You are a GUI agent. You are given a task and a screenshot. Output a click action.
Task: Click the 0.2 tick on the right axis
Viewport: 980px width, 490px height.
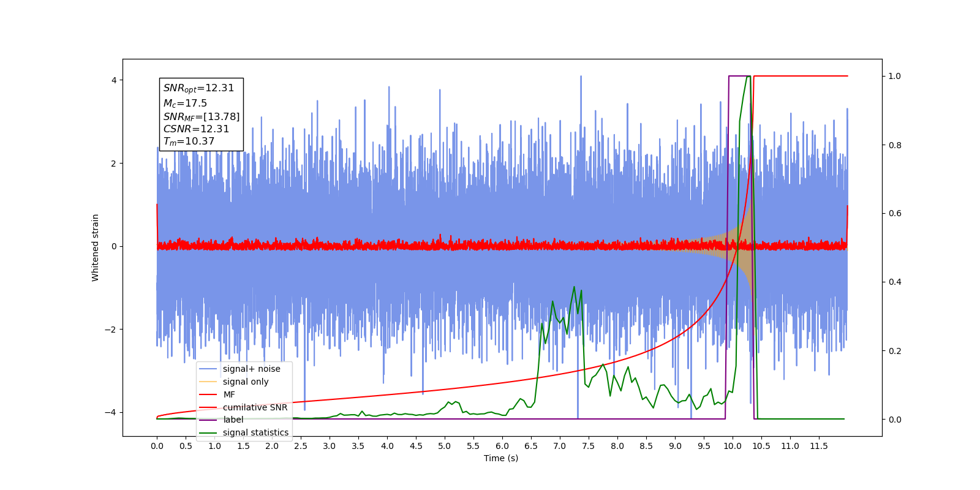[x=895, y=351]
